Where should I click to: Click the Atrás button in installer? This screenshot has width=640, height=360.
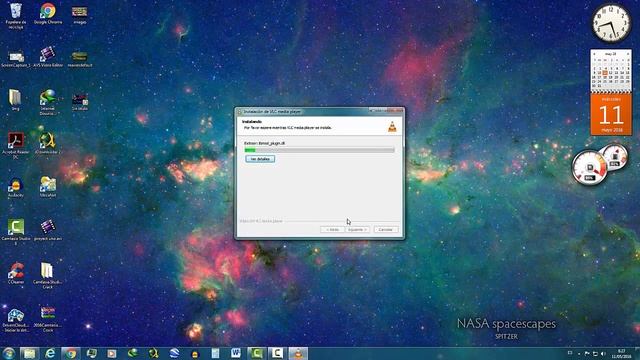(332, 229)
